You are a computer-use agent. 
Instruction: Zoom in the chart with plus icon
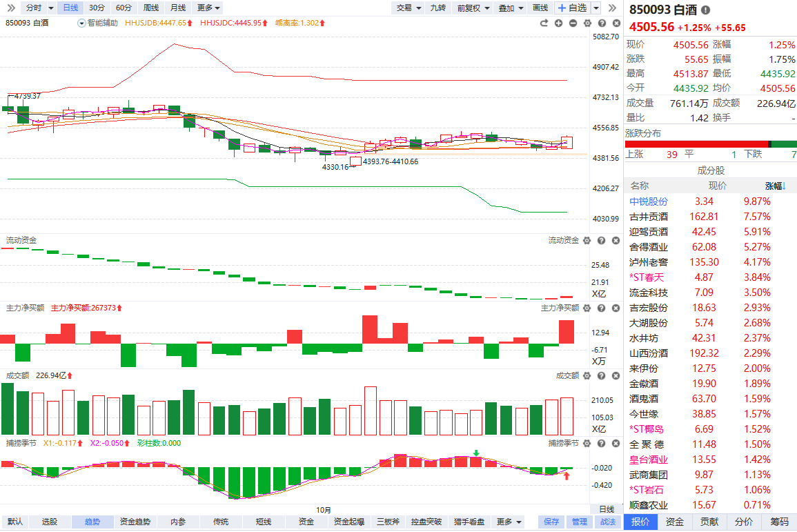558,23
